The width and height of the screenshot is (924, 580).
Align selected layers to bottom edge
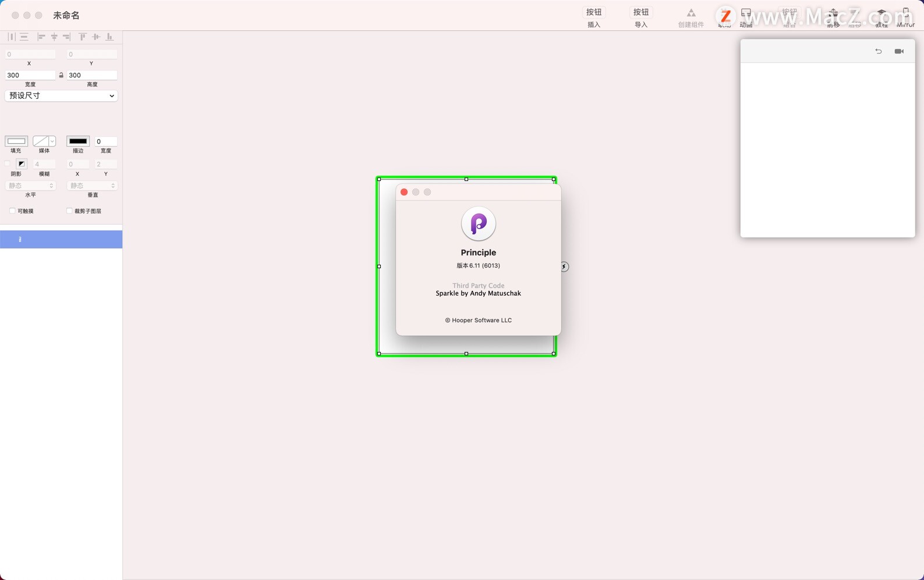point(109,37)
